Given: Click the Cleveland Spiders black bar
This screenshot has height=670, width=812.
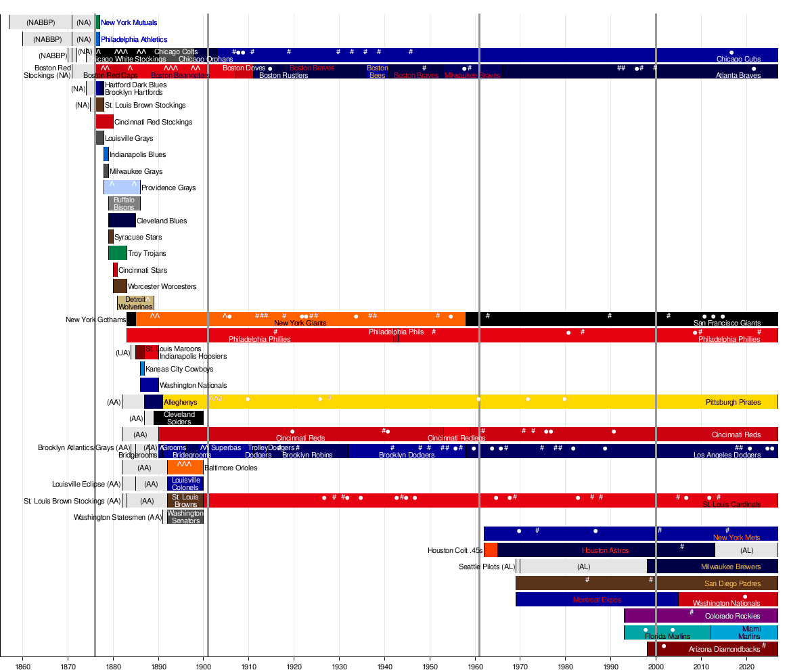Looking at the screenshot, I should (179, 418).
